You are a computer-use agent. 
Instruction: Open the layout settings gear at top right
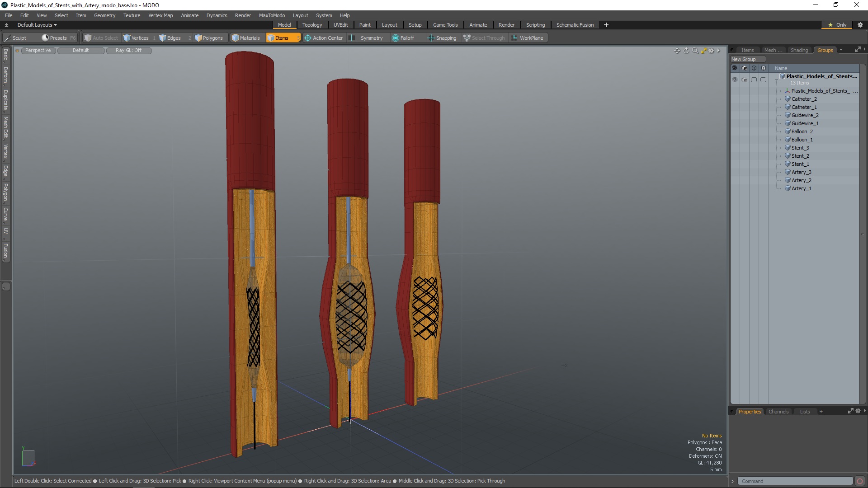(860, 25)
